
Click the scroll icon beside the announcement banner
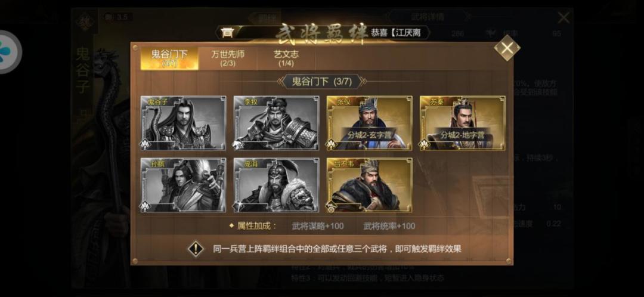pyautogui.click(x=227, y=33)
